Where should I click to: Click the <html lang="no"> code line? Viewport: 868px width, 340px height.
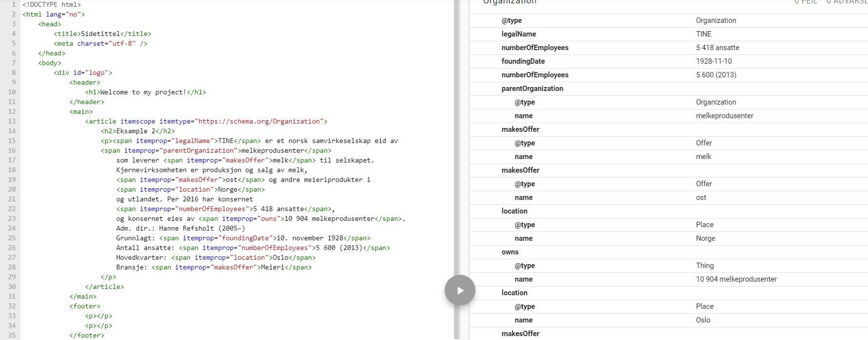point(54,14)
